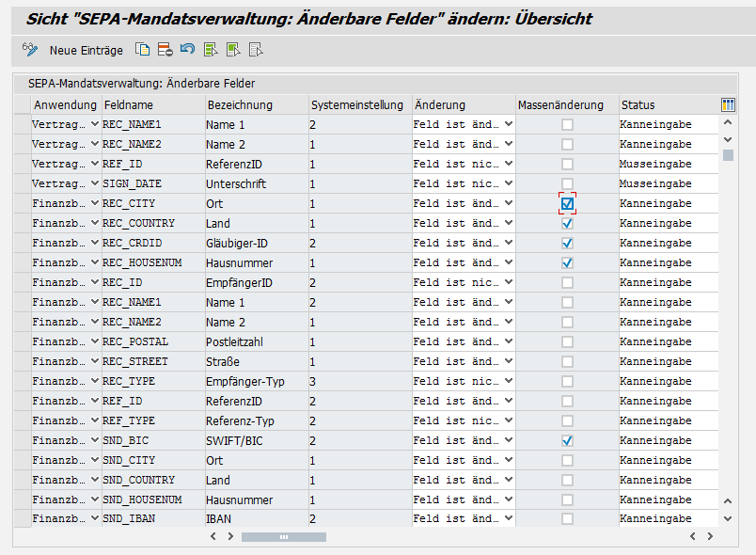Click the Systemeinstellung column header

click(x=359, y=104)
